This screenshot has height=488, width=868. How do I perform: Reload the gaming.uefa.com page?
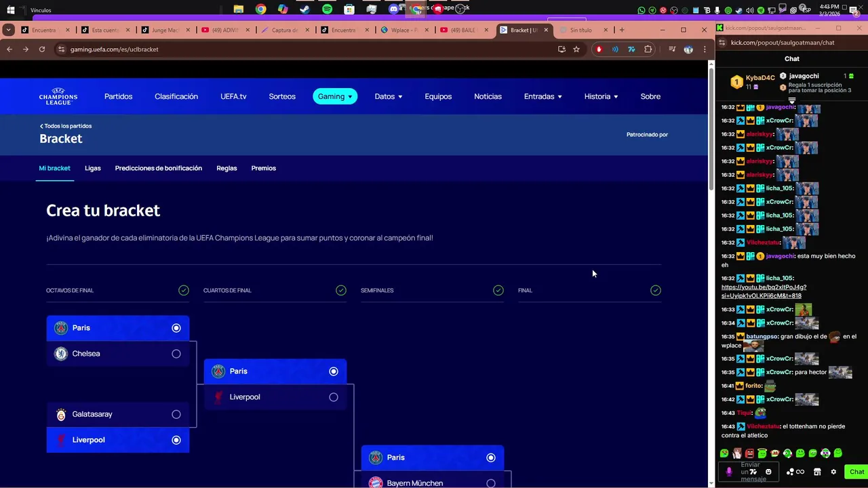click(42, 49)
